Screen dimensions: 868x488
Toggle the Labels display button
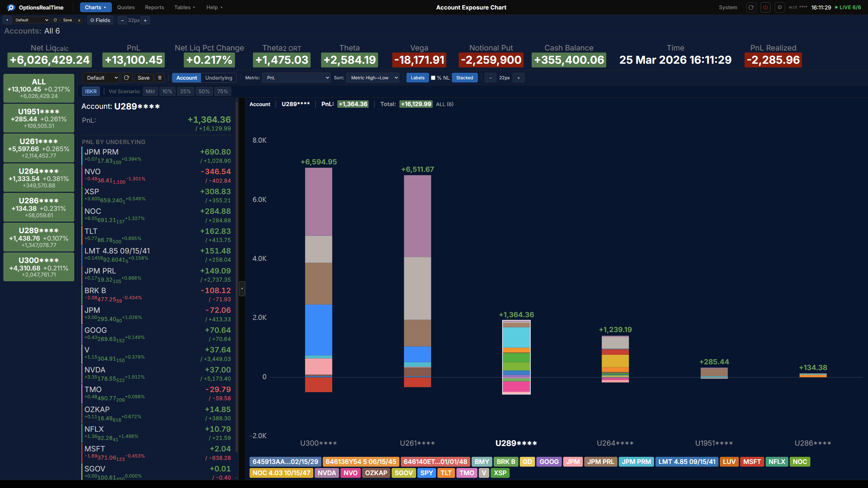click(417, 78)
